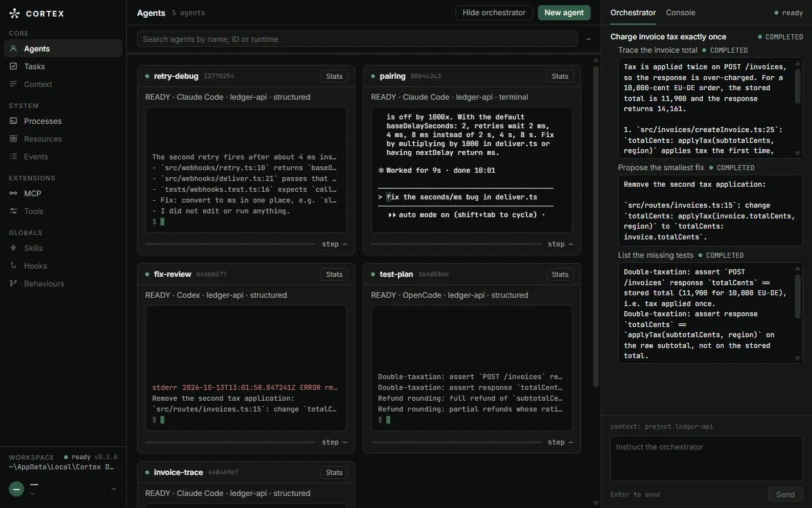Click 'auto mode on' line in pairing terminal
Viewport: 812px width, 508px height.
coord(466,215)
